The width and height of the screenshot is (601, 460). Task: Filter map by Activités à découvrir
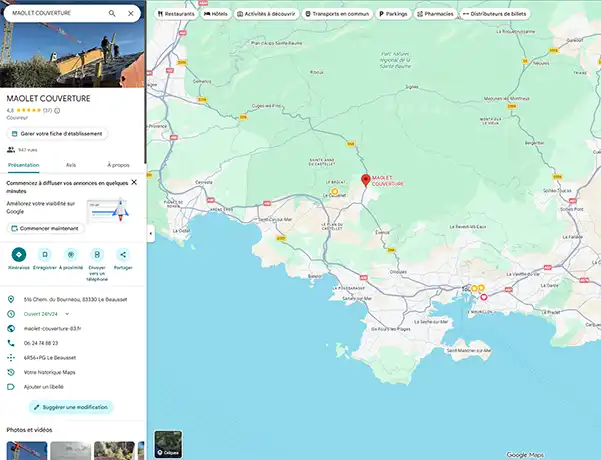[266, 14]
